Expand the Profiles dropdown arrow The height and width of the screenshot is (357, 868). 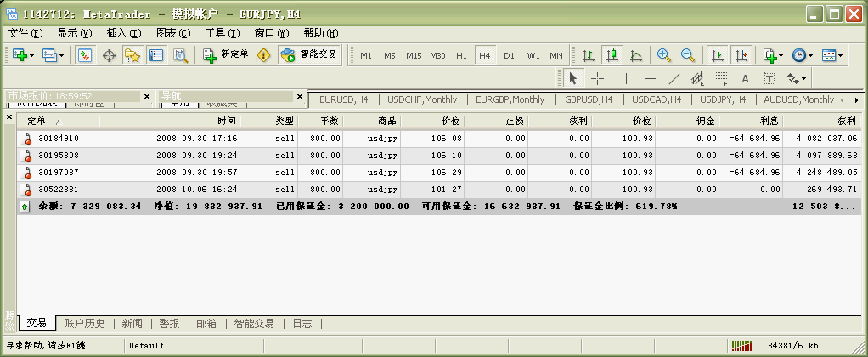(x=61, y=56)
